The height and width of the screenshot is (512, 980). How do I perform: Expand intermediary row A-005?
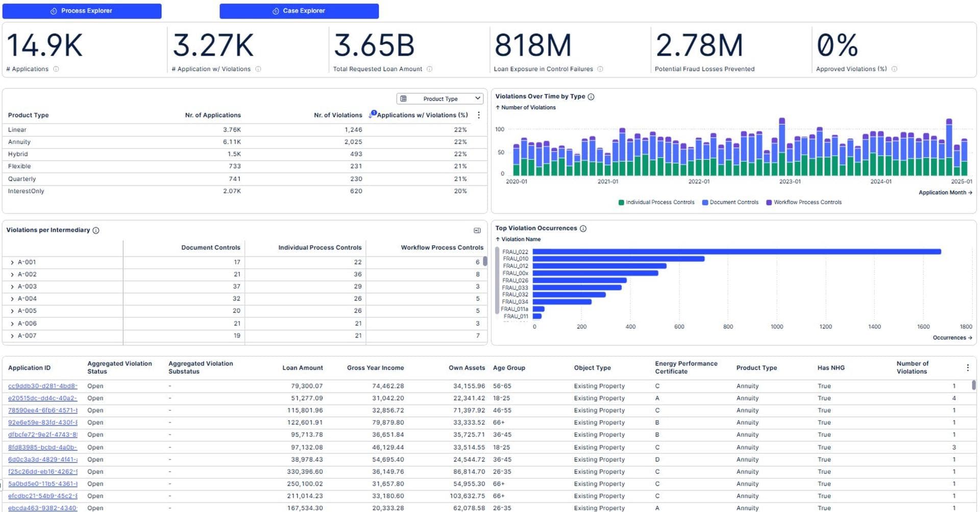tap(12, 311)
